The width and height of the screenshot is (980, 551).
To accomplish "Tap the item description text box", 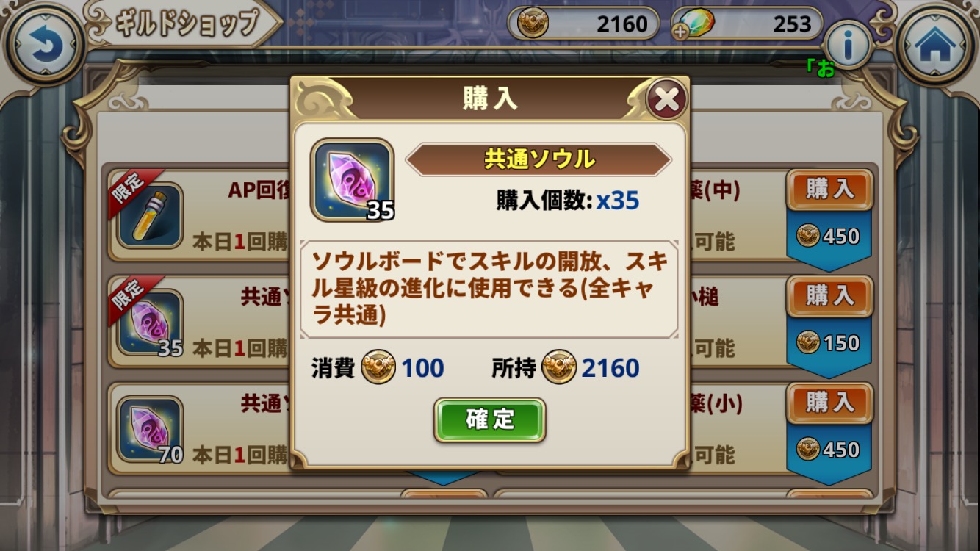I will tap(489, 289).
